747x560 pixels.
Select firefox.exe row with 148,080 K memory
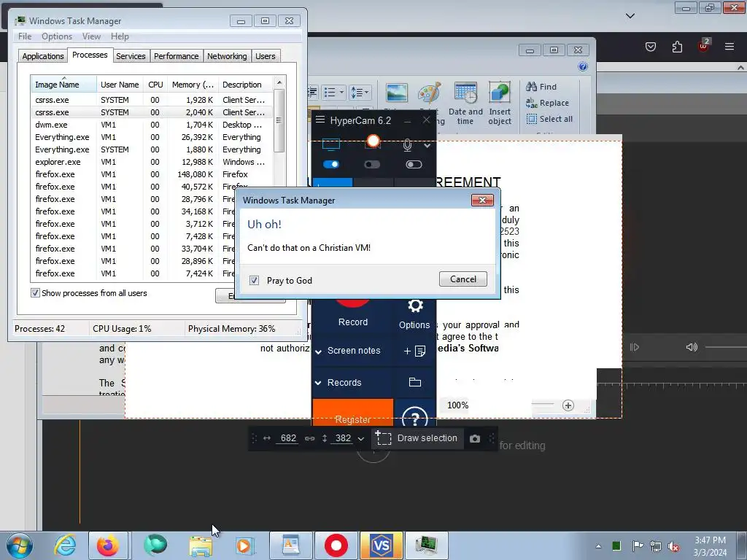pyautogui.click(x=152, y=174)
